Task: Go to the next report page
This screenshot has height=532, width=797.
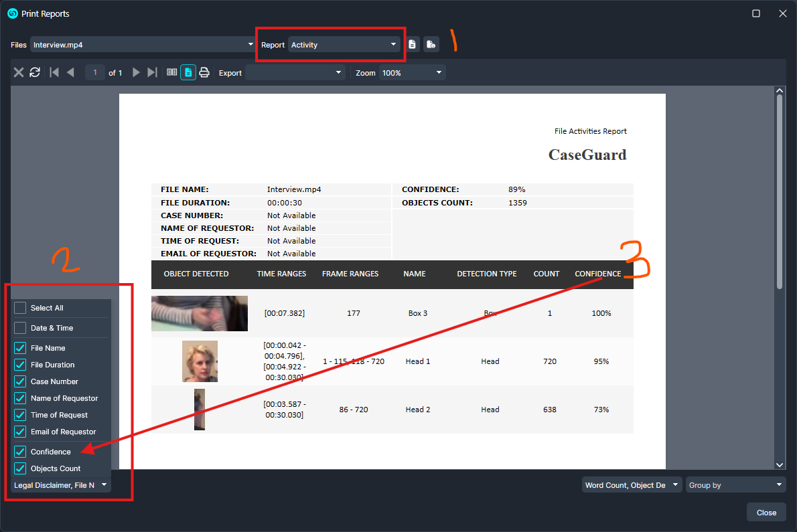Action: (x=136, y=72)
